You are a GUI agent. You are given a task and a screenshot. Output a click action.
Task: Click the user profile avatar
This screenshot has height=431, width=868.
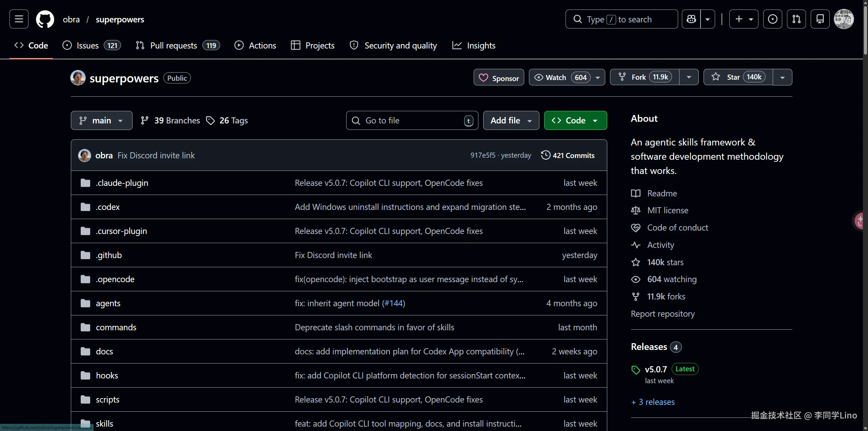coord(844,19)
